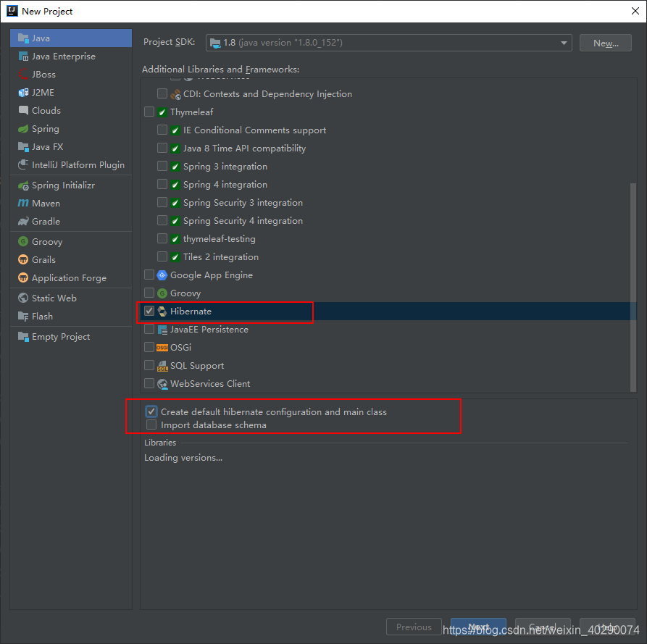The image size is (647, 644).
Task: Click the Java project type icon
Action: tap(23, 38)
